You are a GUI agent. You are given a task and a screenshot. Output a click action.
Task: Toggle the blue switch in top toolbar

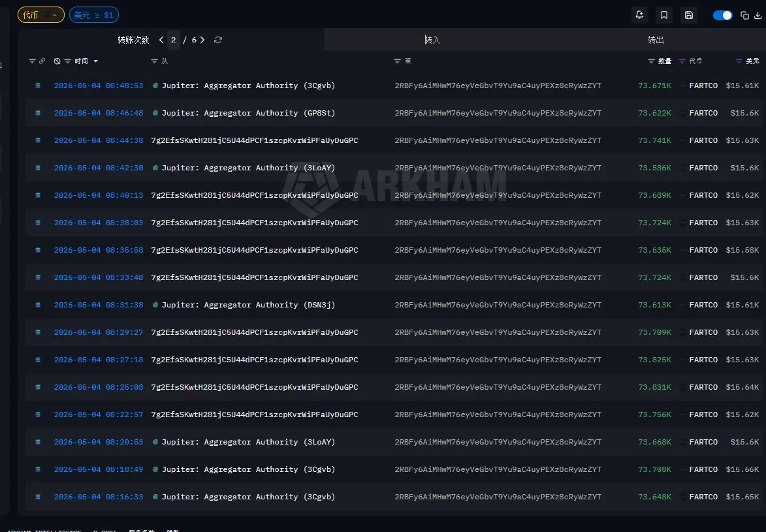[x=722, y=15]
